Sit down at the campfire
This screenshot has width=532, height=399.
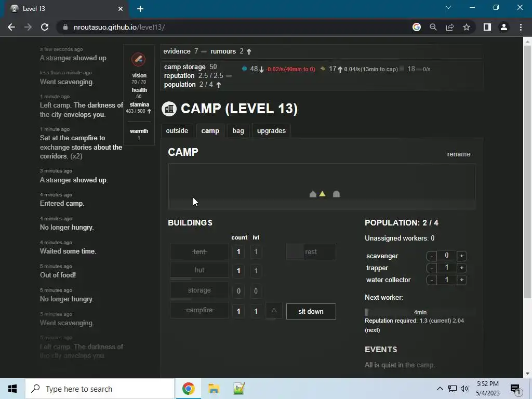311,312
